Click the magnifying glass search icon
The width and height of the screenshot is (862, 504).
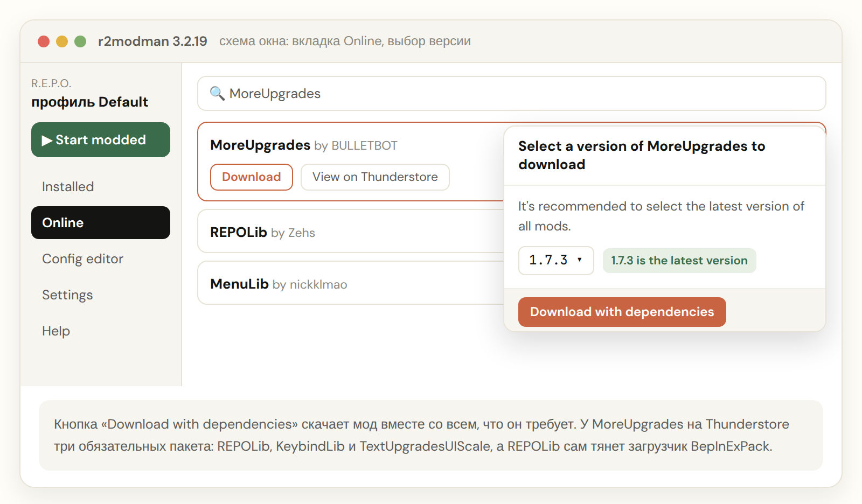(x=217, y=94)
